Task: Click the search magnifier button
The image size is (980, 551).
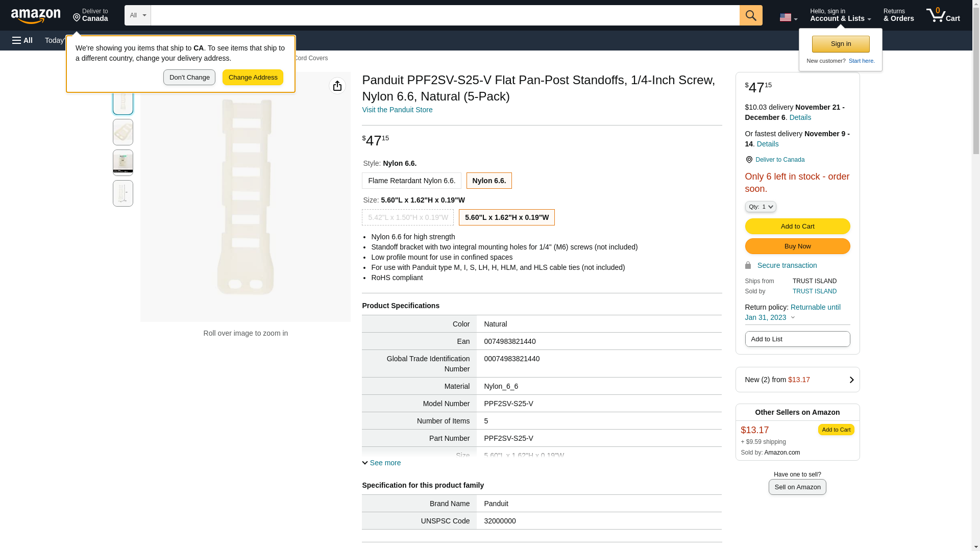Action: tap(750, 15)
